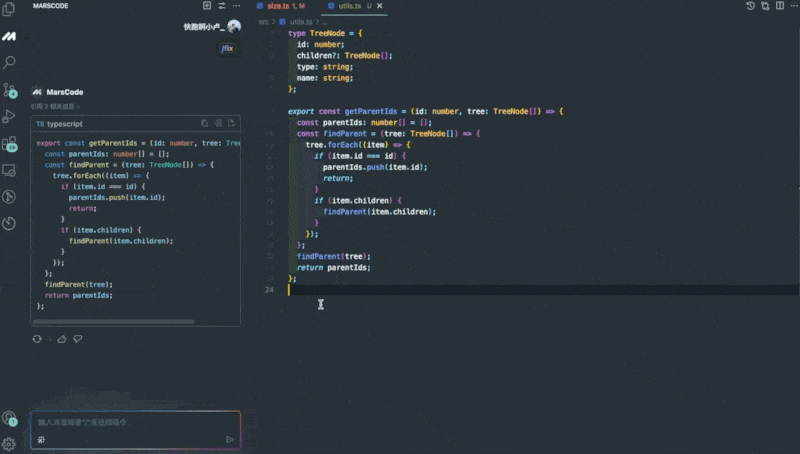Viewport: 800px width, 454px height.
Task: Click 'const findParent' line in chat code block
Action: [x=130, y=165]
